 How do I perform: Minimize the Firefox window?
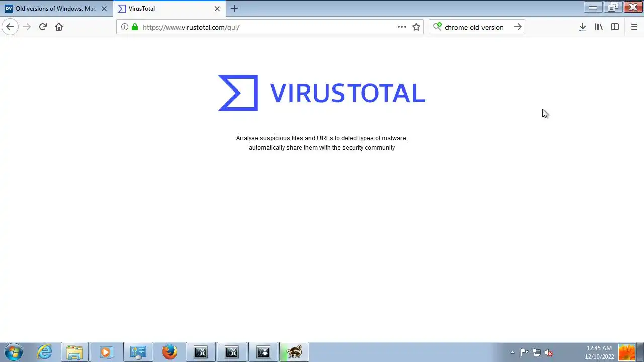click(x=593, y=7)
